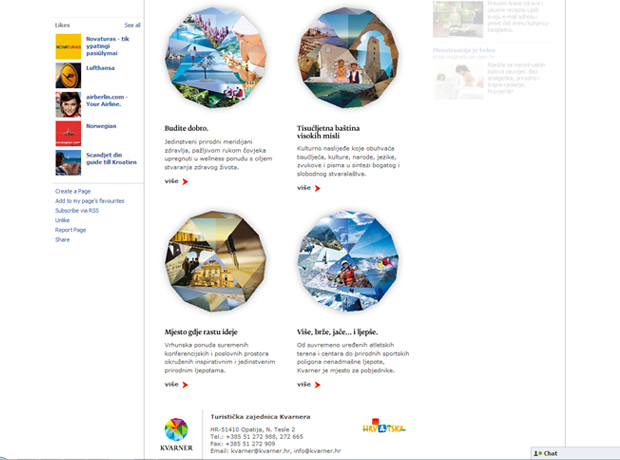The image size is (620, 460).
Task: Click više under Tisućljetna baština visokih misli
Action: pyautogui.click(x=304, y=187)
